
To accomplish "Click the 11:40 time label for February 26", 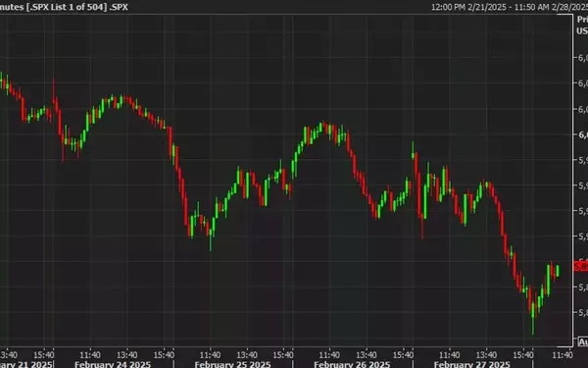I will coord(329,354).
